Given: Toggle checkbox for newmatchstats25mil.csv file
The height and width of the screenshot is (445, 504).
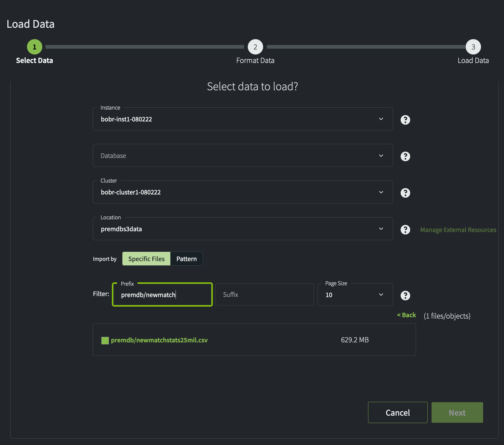Looking at the screenshot, I should (105, 340).
